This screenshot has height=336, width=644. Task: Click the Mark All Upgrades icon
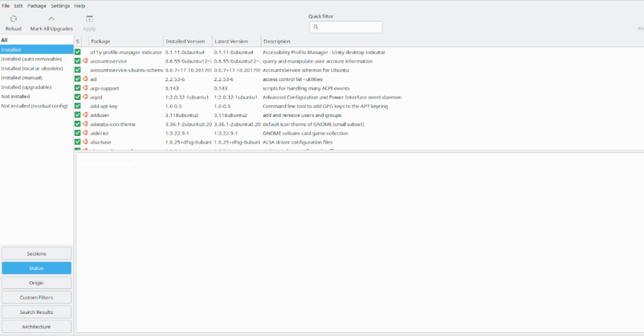51,20
